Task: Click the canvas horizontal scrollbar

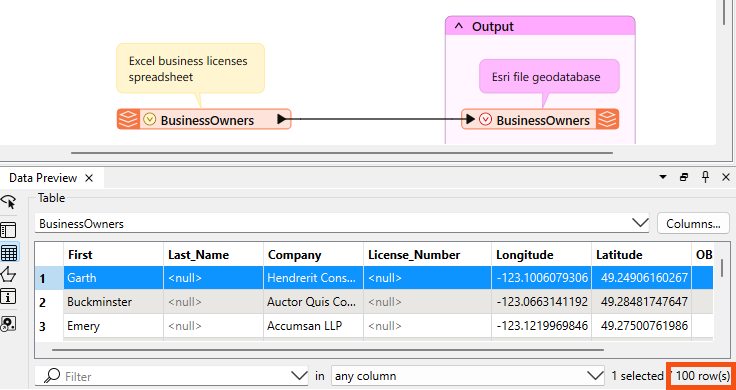Action: coord(342,153)
